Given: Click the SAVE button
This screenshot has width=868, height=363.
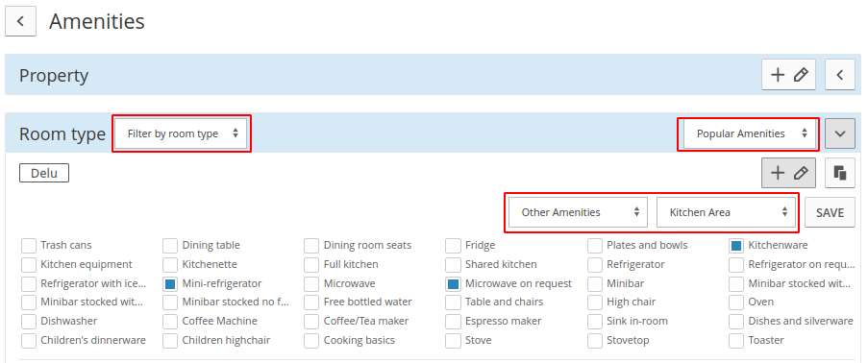Looking at the screenshot, I should pos(830,212).
